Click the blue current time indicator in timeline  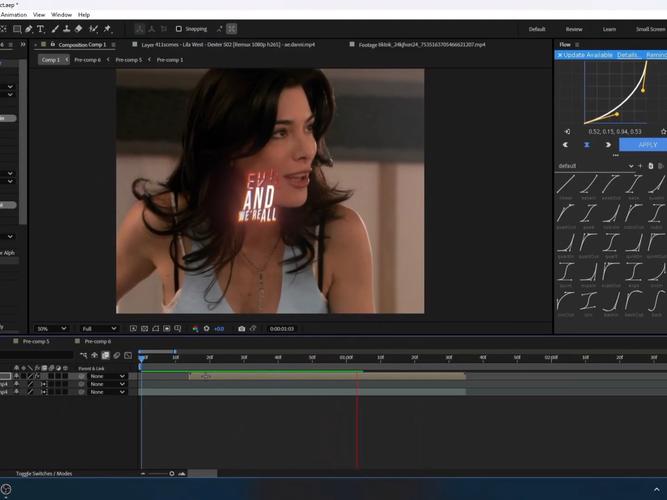click(142, 359)
